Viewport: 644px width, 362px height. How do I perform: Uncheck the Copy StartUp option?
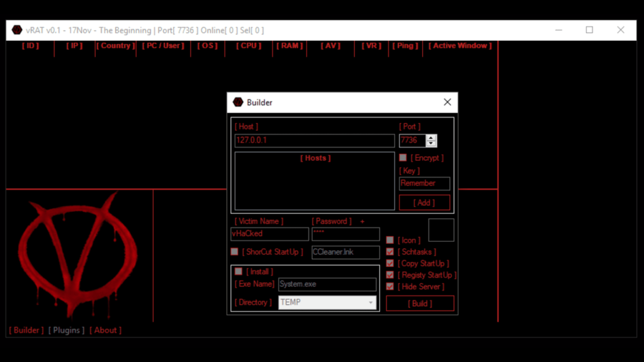tap(390, 263)
